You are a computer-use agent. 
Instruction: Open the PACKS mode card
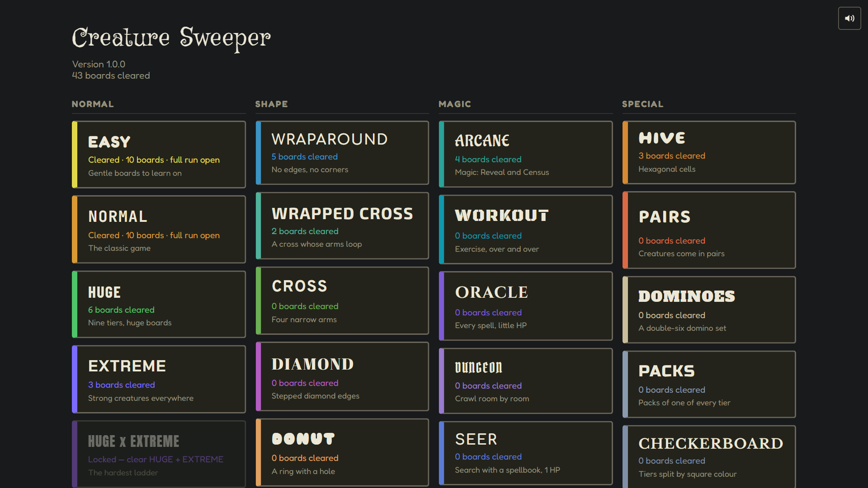[x=709, y=385]
